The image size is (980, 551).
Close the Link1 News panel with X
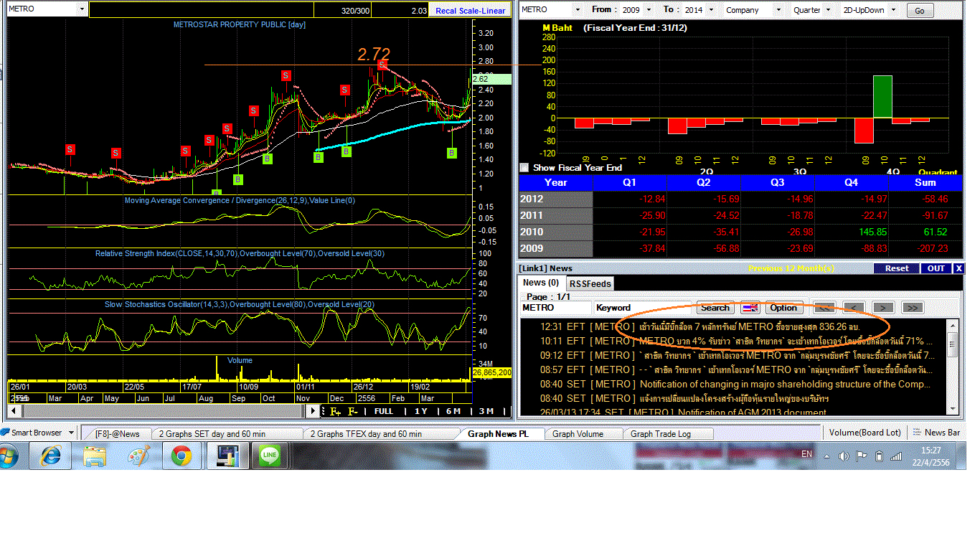[x=958, y=268]
